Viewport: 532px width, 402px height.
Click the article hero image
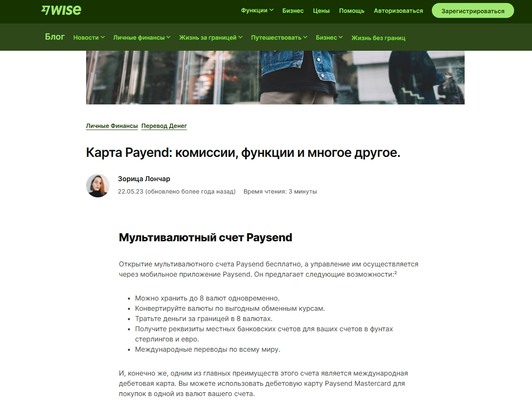coord(275,78)
